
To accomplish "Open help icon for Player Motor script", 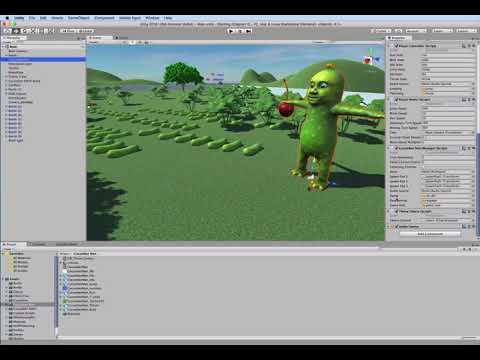I will coord(464,99).
